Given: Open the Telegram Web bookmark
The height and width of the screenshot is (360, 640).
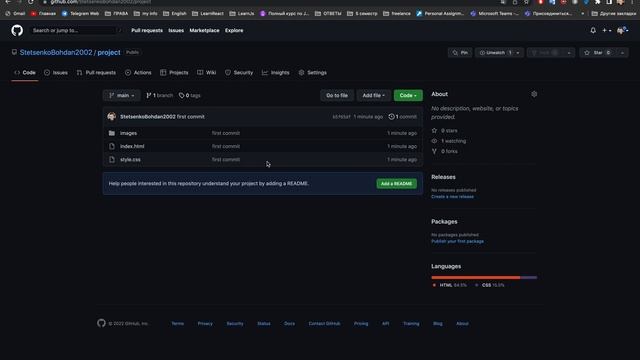Looking at the screenshot, I should tap(80, 13).
